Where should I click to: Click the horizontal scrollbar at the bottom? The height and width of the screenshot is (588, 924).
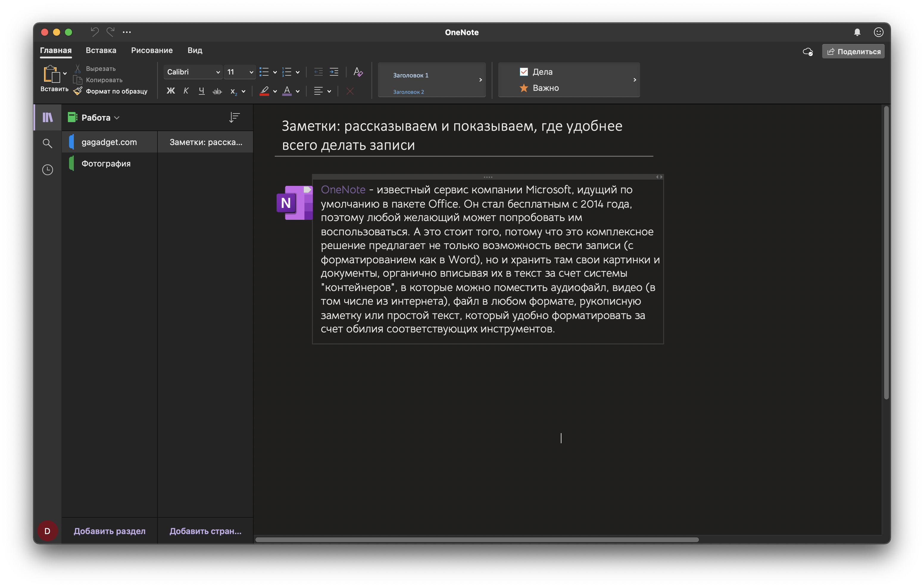click(477, 540)
